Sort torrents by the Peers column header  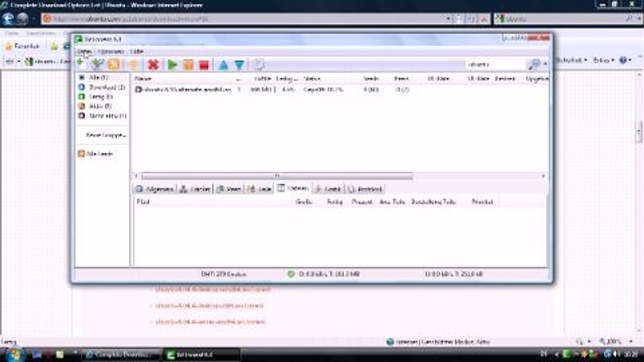(x=401, y=79)
